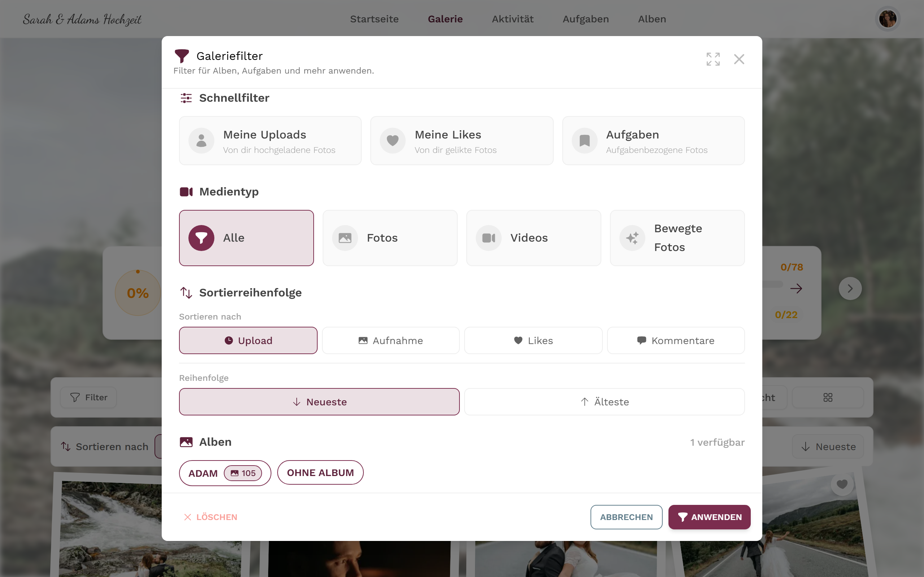Sort by Kommentare
This screenshot has width=924, height=577.
tap(676, 340)
